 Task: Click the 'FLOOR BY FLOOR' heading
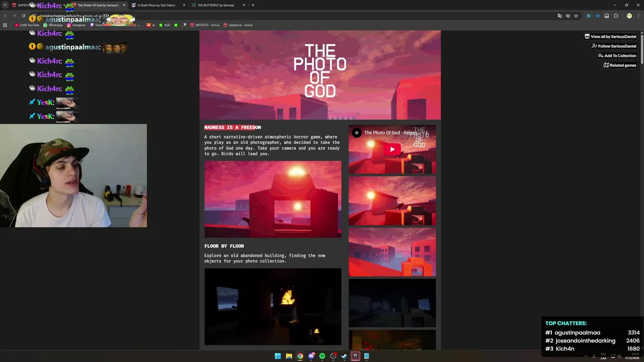click(x=224, y=246)
